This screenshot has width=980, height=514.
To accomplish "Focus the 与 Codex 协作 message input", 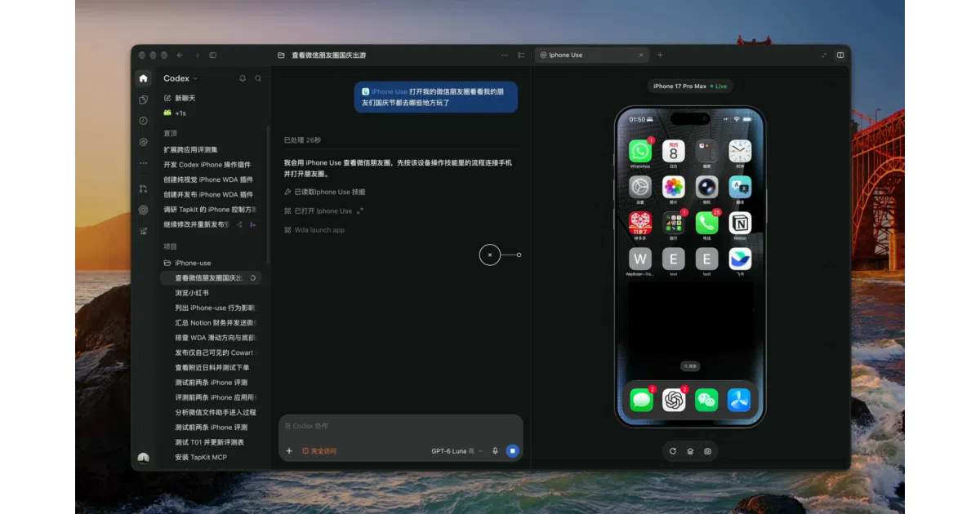I will (x=401, y=426).
